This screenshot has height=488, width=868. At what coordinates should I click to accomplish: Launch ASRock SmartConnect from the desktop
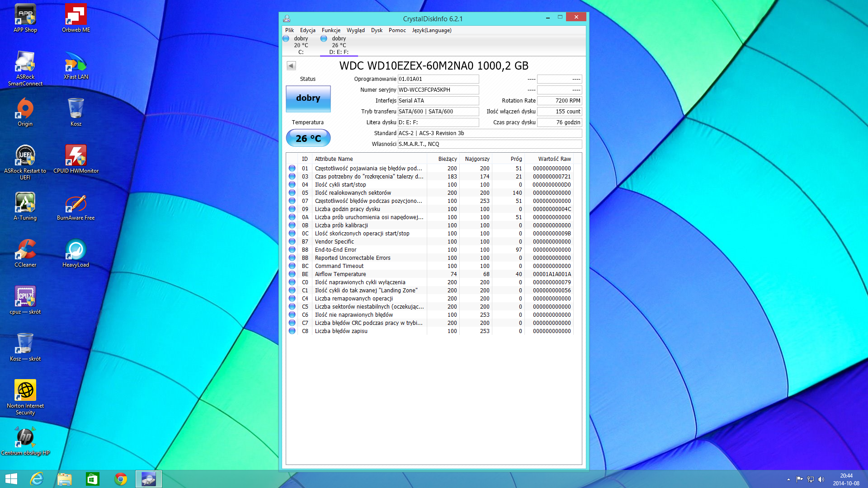[25, 68]
